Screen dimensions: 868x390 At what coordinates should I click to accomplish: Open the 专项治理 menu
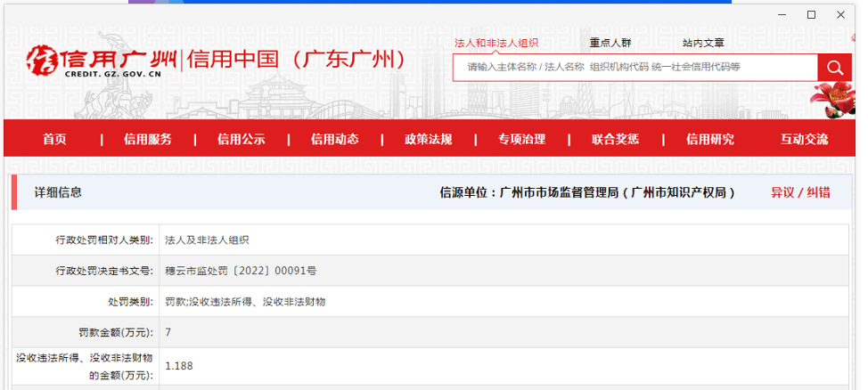[522, 139]
